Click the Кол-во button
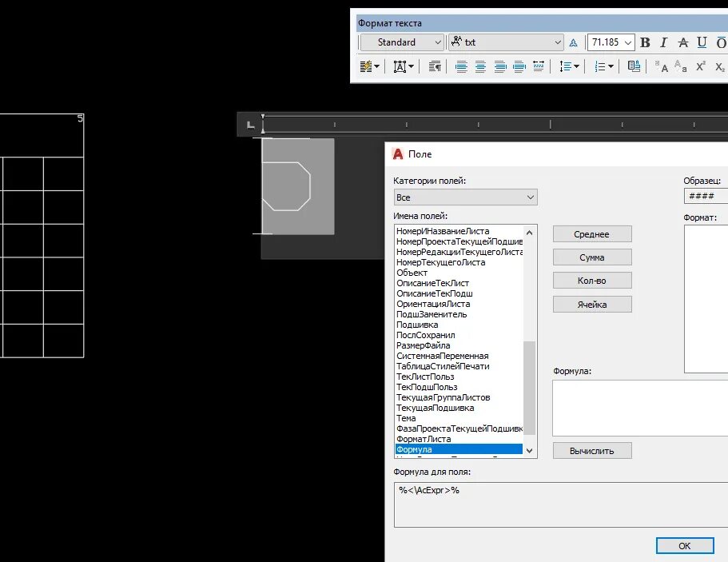 [592, 281]
